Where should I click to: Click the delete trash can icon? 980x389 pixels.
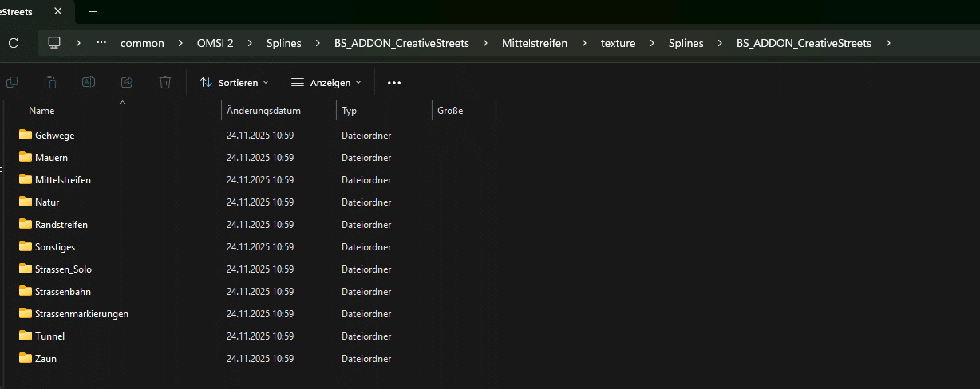point(164,82)
